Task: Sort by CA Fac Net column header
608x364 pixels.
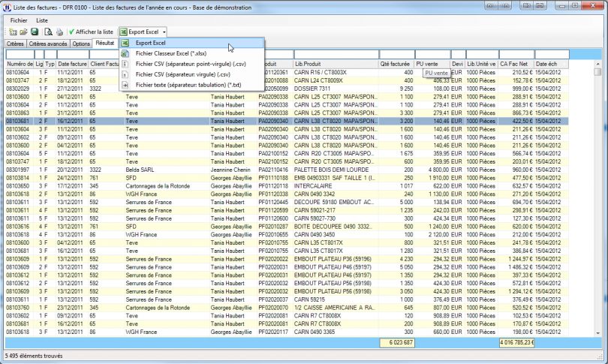Action: [x=516, y=64]
